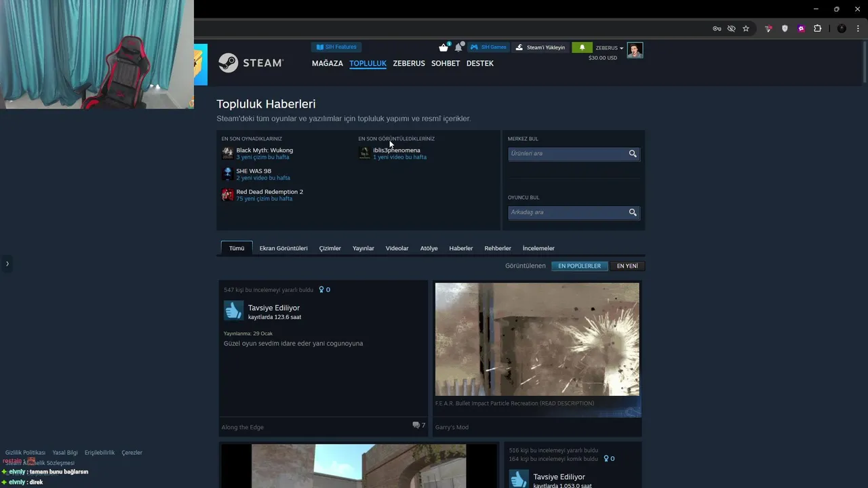Switch to the Videolar tab
Viewport: 868px width, 488px height.
tap(397, 249)
